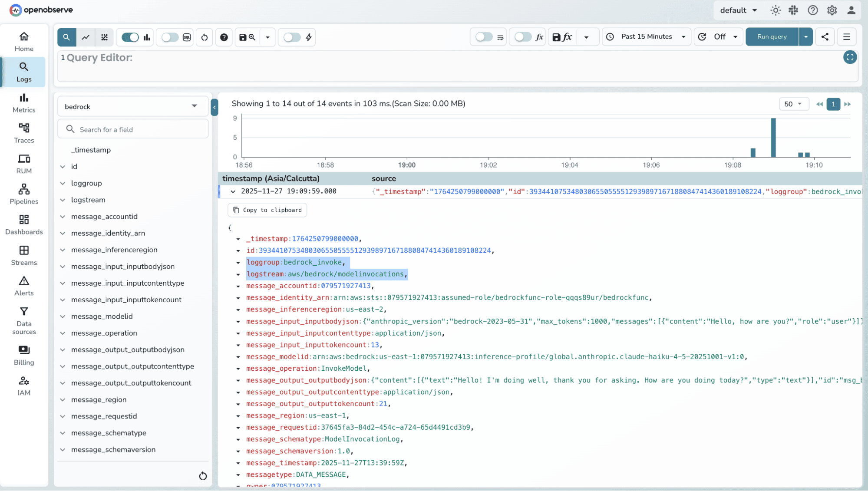The image size is (868, 491).
Task: Open the Metrics tab in the sidebar
Action: (24, 102)
